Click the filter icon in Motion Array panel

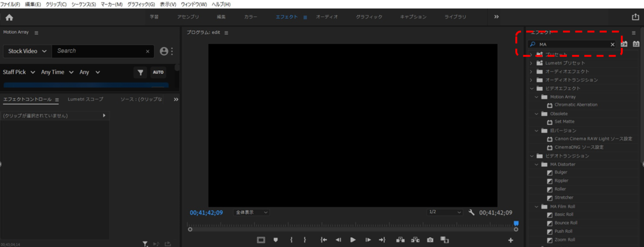[140, 72]
